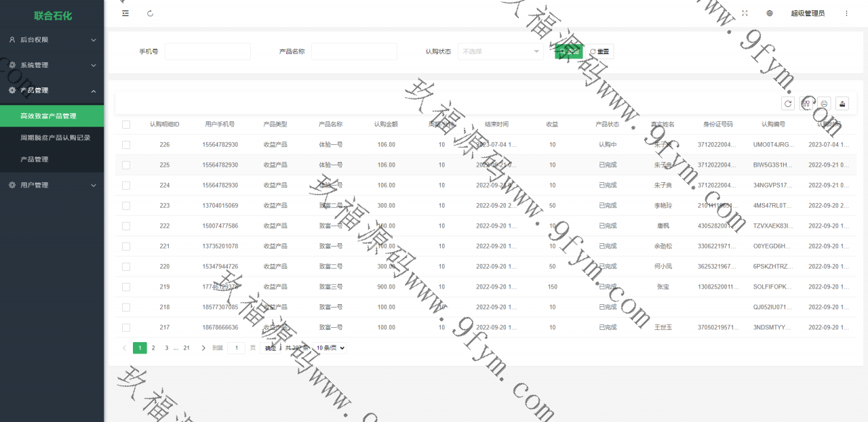868x422 pixels.
Task: Expand the 用户管理 sidebar menu
Action: pos(52,185)
